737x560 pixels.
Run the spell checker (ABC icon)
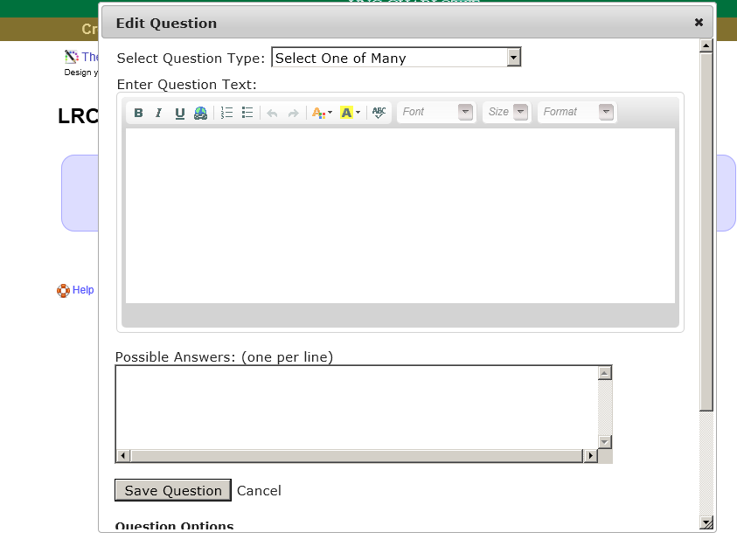tap(379, 113)
